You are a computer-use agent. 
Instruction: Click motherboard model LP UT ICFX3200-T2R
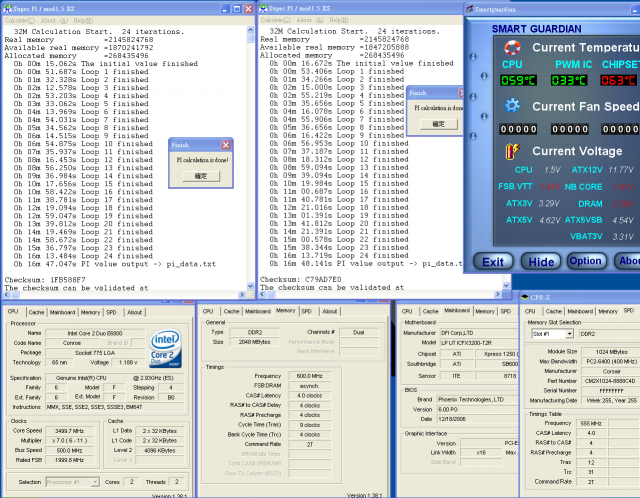click(x=478, y=343)
